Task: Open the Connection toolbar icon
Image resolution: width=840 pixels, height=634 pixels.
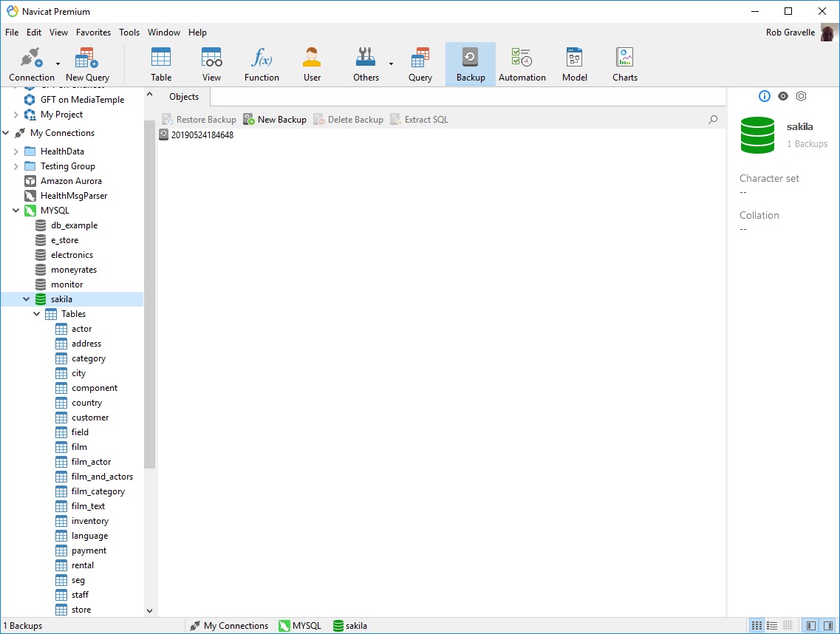Action: point(32,64)
